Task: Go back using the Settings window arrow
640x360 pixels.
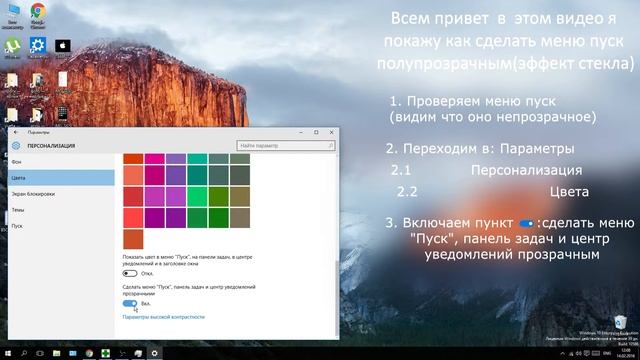Action: pos(16,132)
